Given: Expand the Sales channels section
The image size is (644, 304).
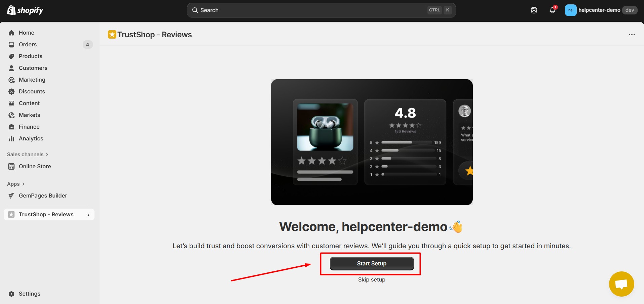Looking at the screenshot, I should (28, 155).
